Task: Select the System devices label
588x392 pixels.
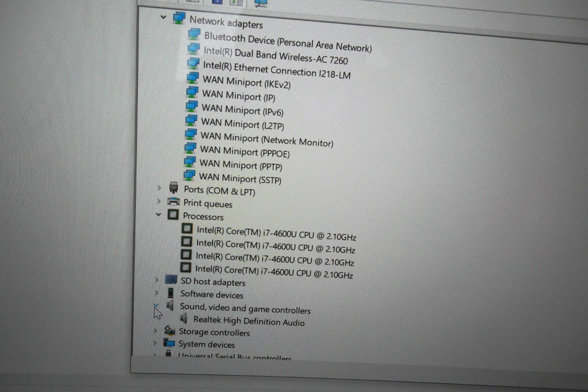Action: pos(207,344)
